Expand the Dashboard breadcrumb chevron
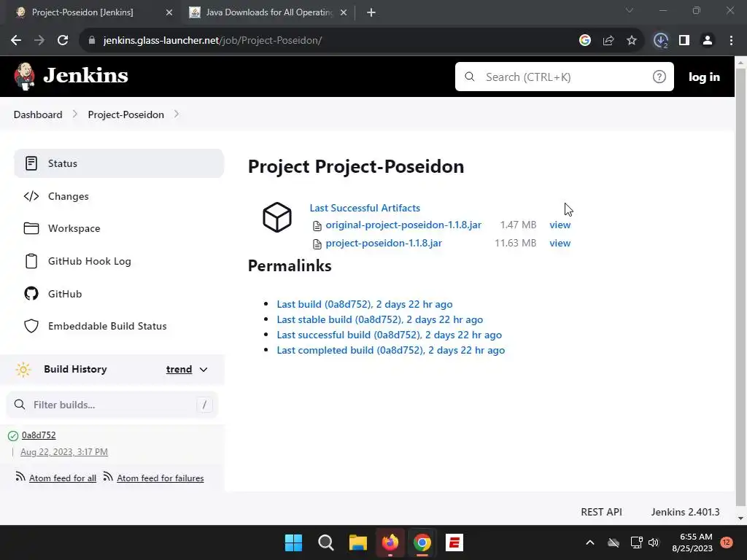This screenshot has width=747, height=560. [x=75, y=114]
